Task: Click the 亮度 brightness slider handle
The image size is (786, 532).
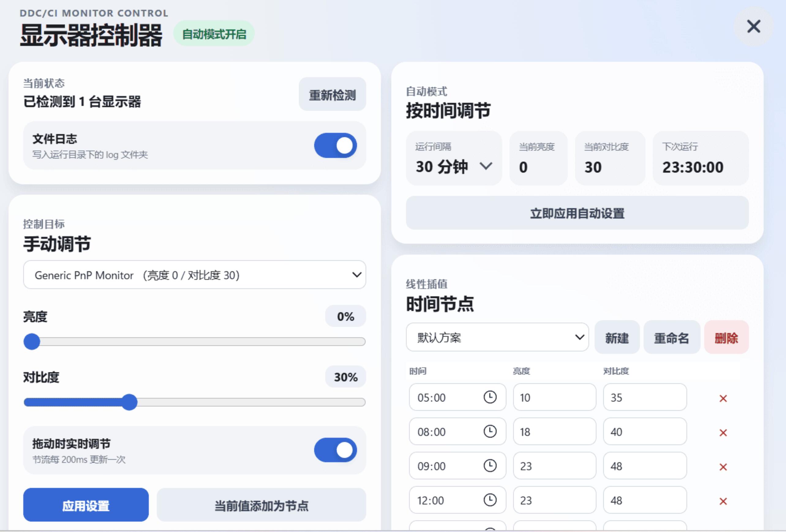Action: (32, 342)
